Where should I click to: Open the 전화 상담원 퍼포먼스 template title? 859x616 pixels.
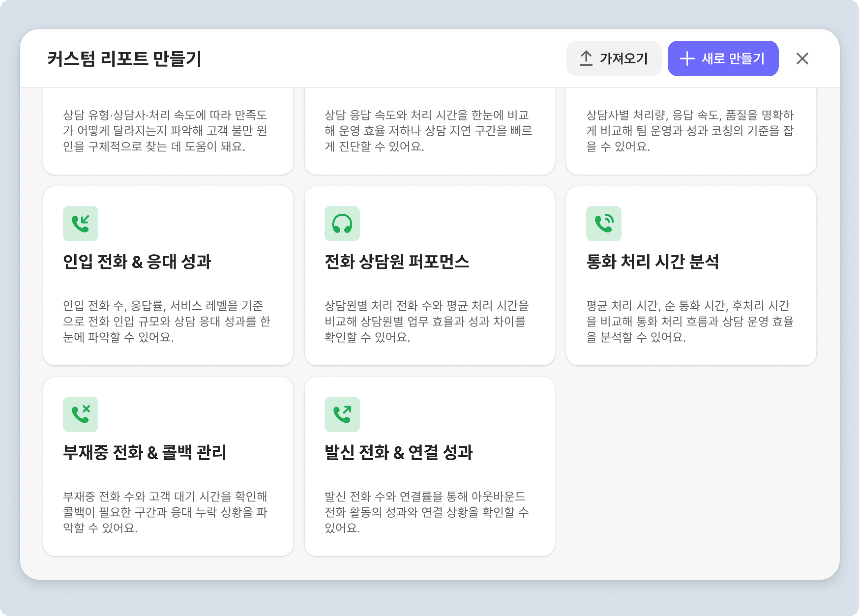[397, 262]
